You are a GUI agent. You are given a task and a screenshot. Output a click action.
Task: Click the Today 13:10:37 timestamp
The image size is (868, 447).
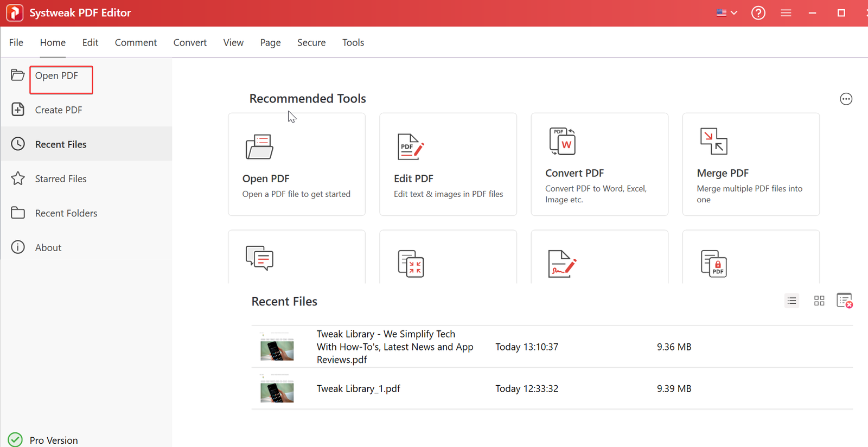(x=527, y=347)
